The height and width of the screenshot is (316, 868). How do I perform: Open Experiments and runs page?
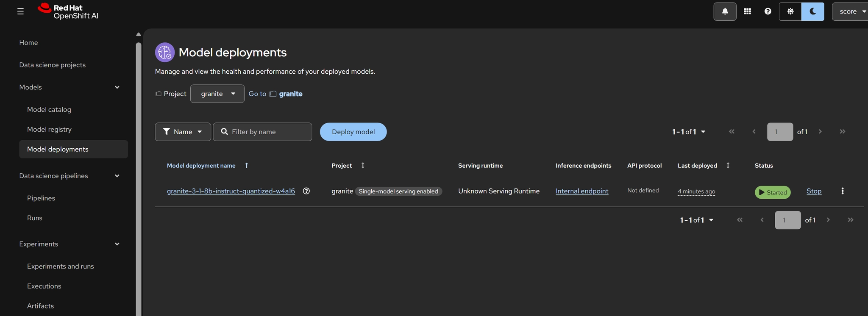(61, 266)
